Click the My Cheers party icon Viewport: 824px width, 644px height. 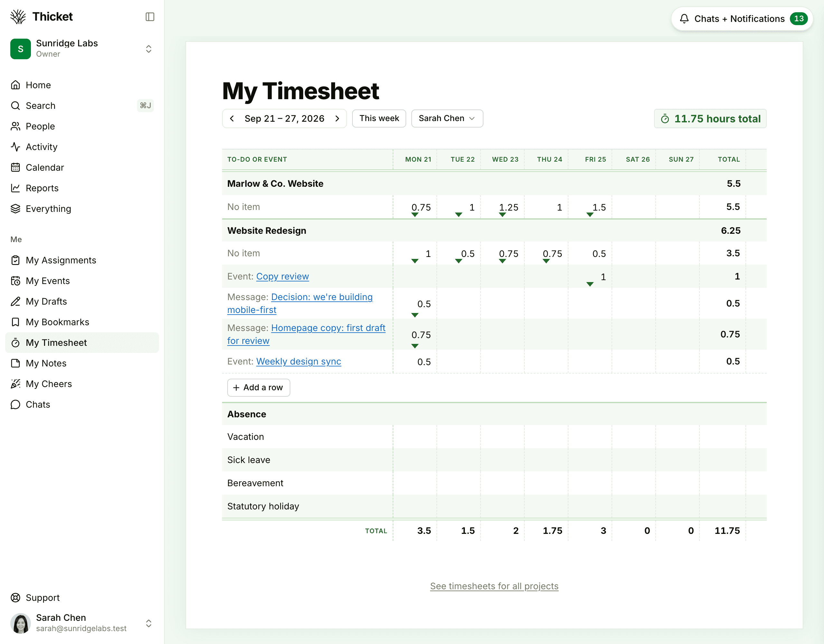(15, 384)
